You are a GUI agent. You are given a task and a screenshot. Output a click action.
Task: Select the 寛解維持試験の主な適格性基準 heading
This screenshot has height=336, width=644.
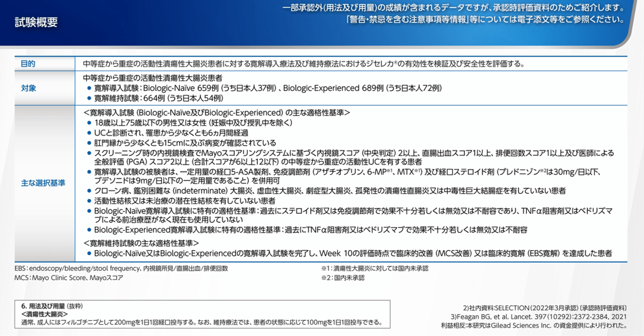click(x=141, y=244)
